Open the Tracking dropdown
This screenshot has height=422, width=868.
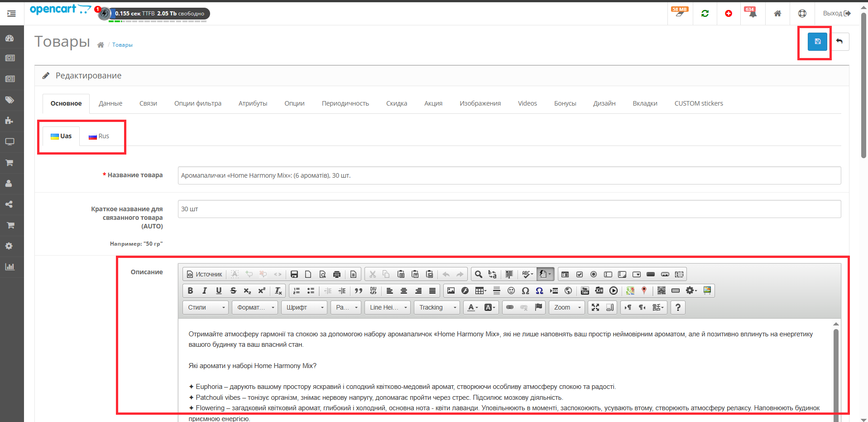point(437,307)
